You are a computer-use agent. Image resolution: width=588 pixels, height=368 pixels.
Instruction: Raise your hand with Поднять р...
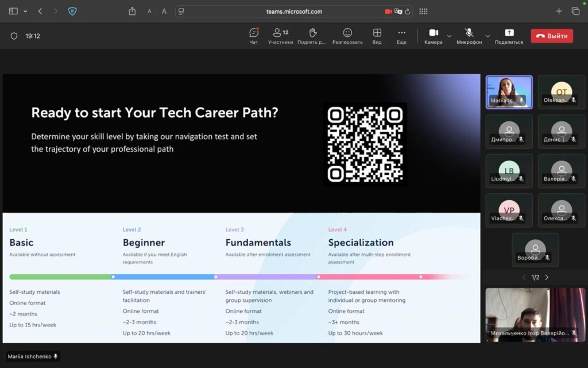[312, 36]
